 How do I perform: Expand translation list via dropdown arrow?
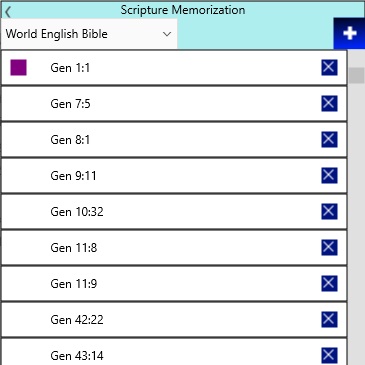(167, 34)
